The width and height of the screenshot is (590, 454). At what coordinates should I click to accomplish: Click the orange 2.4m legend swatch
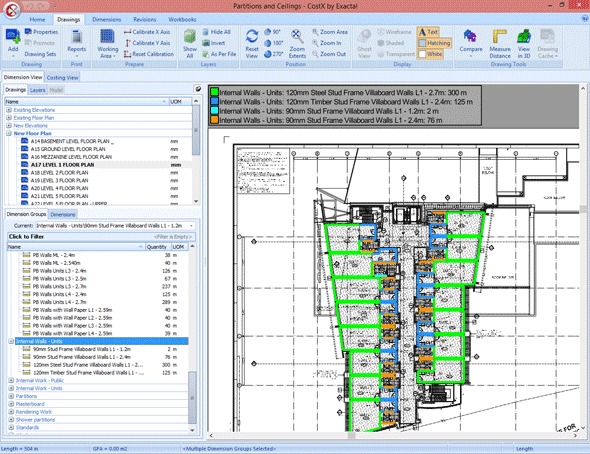pos(214,120)
